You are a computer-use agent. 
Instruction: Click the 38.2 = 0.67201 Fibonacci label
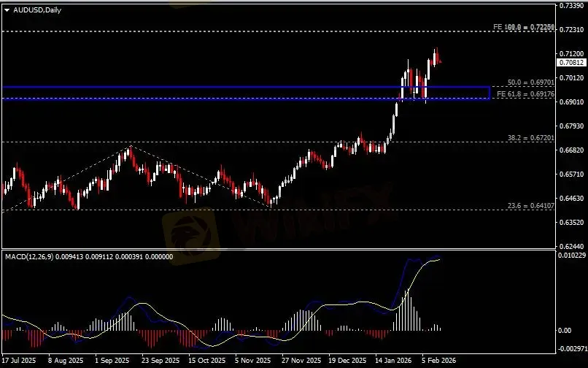(x=530, y=138)
